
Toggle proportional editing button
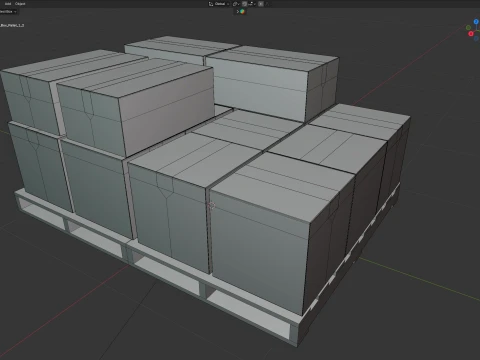[261, 4]
